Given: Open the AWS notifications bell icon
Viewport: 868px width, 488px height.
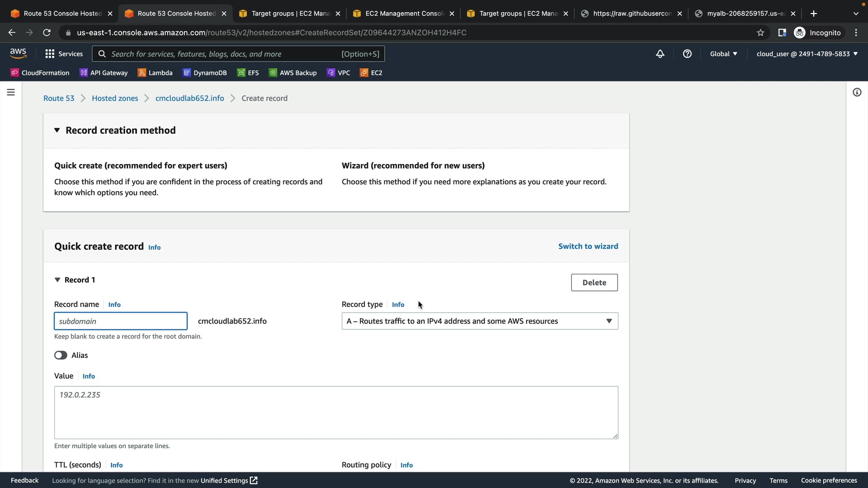Looking at the screenshot, I should [x=660, y=54].
